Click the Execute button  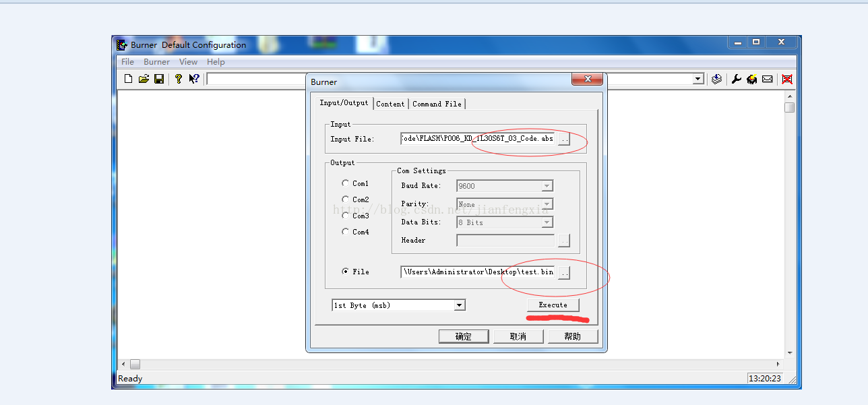[553, 305]
